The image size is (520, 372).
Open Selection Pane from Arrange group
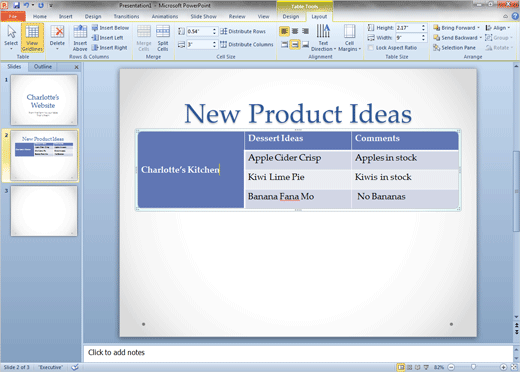point(454,48)
